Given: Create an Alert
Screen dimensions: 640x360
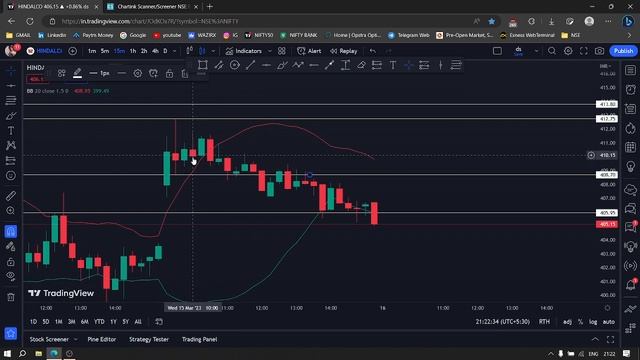Looking at the screenshot, I should pos(309,51).
